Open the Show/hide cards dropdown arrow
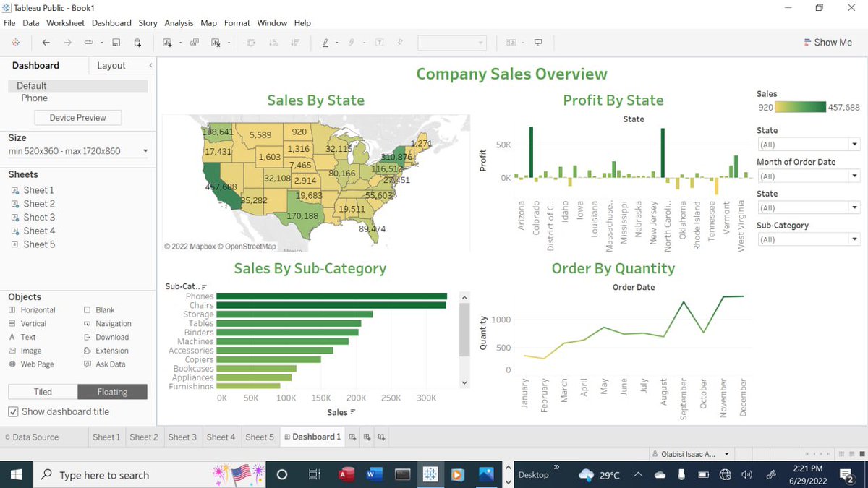 pos(522,43)
